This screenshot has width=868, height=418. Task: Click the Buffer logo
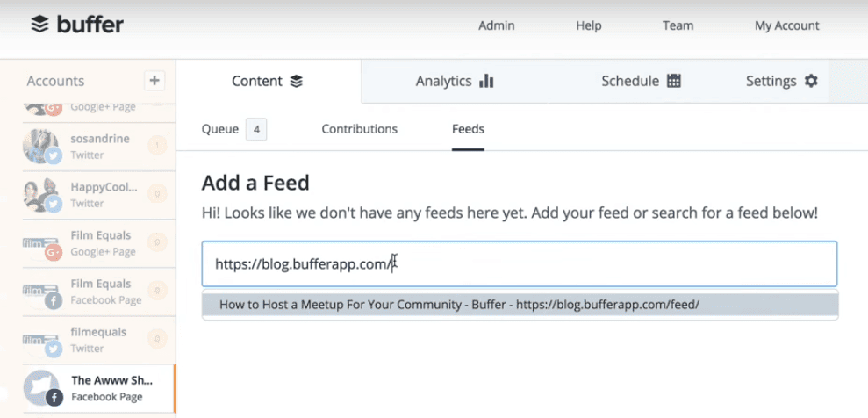tap(77, 25)
